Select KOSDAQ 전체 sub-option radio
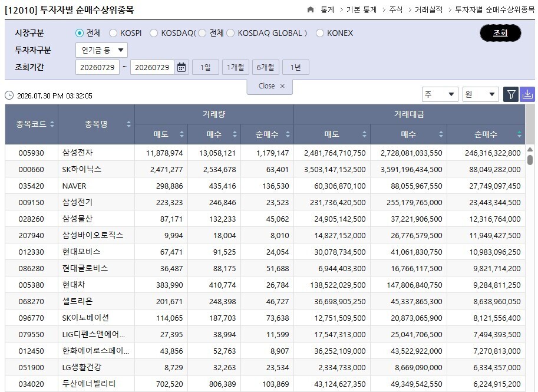The height and width of the screenshot is (392, 538). (202, 33)
